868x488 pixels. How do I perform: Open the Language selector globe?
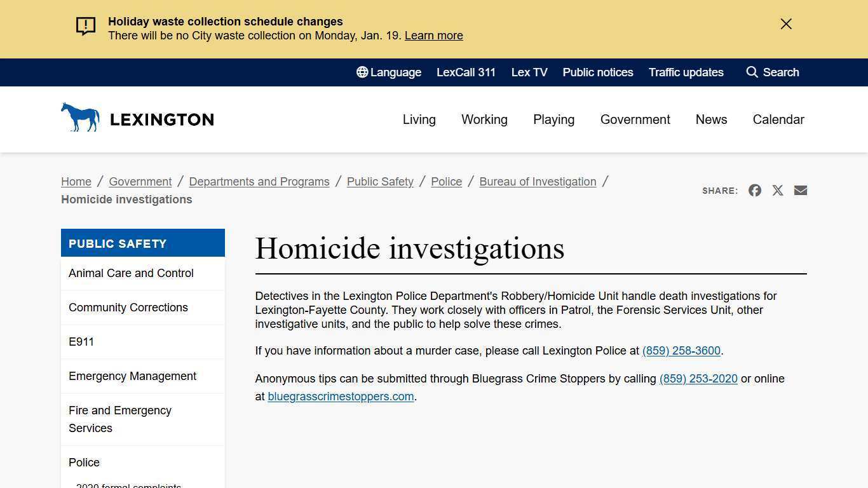(x=362, y=72)
